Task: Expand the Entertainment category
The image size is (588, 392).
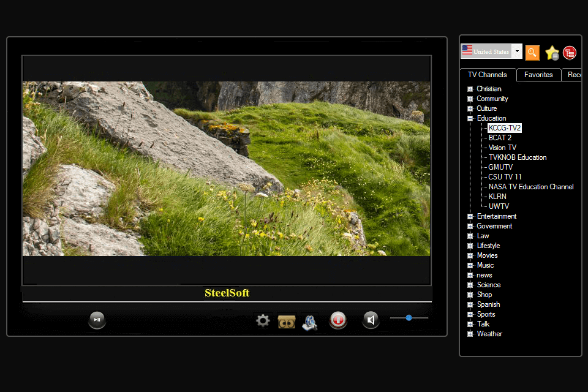Action: click(470, 216)
